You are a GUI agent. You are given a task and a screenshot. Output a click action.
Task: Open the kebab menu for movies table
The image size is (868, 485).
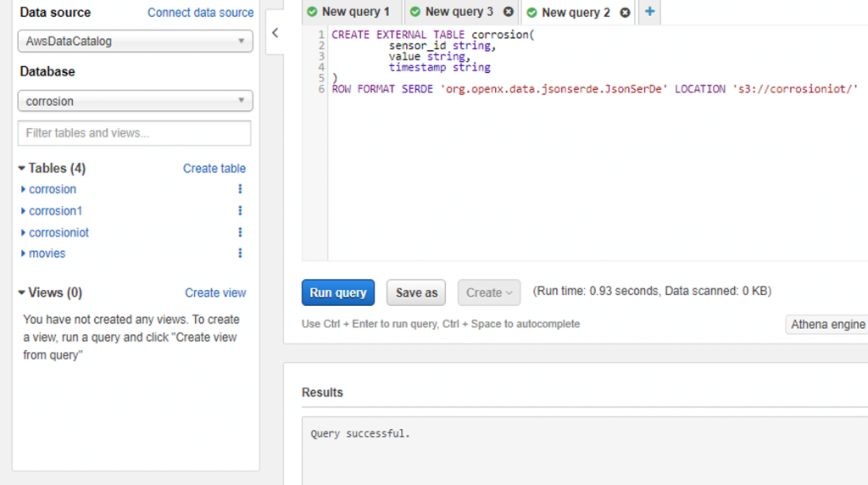[x=240, y=253]
